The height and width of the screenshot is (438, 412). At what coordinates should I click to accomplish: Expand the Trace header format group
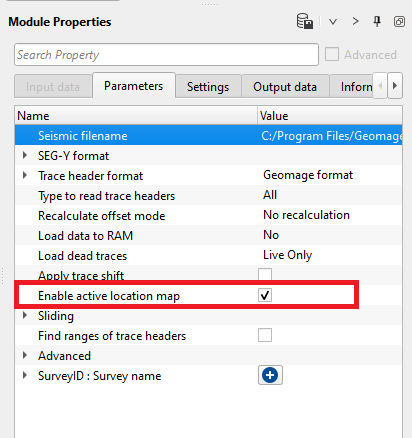click(x=25, y=175)
